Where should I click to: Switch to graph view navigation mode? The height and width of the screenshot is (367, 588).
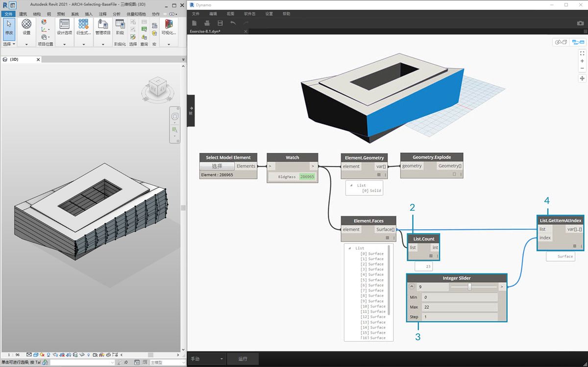(x=578, y=43)
